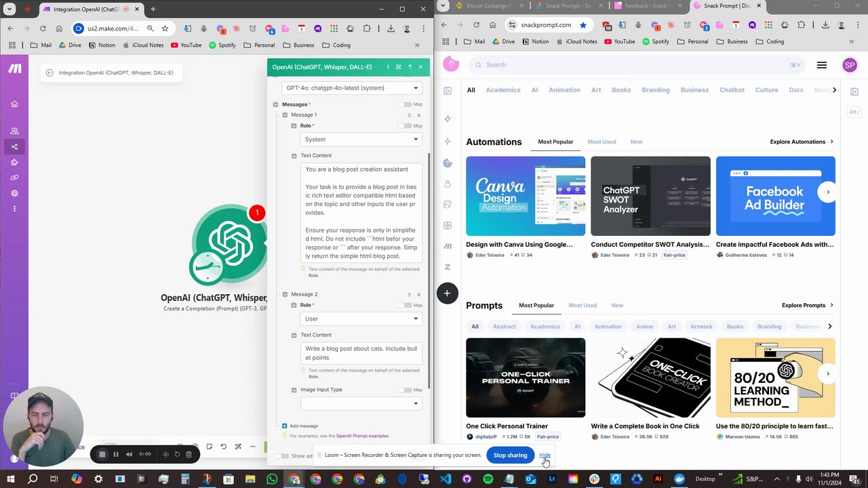
Task: Open the User role dropdown
Action: [x=361, y=319]
